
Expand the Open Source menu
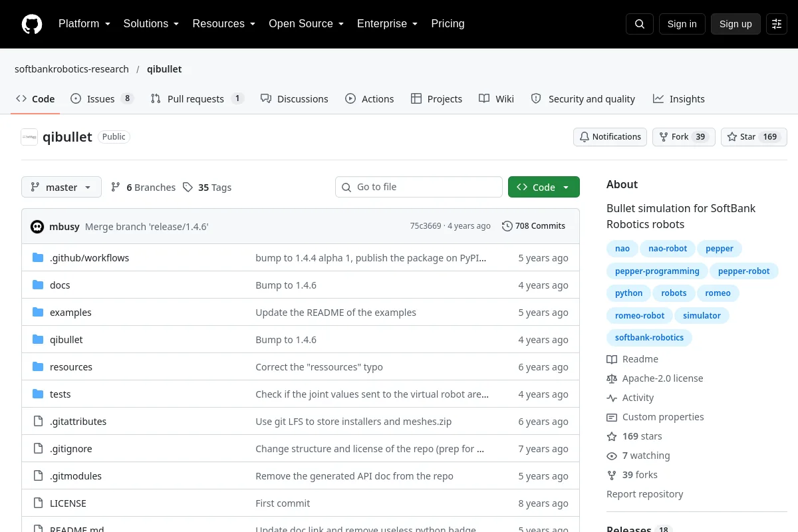pyautogui.click(x=306, y=24)
